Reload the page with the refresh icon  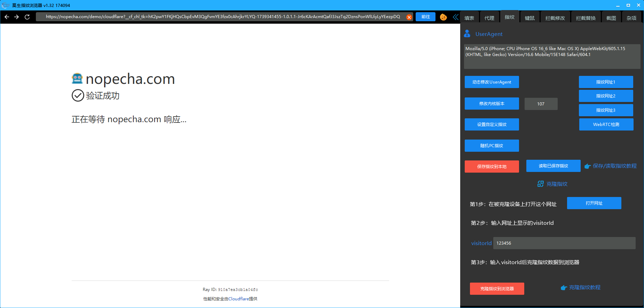(27, 17)
